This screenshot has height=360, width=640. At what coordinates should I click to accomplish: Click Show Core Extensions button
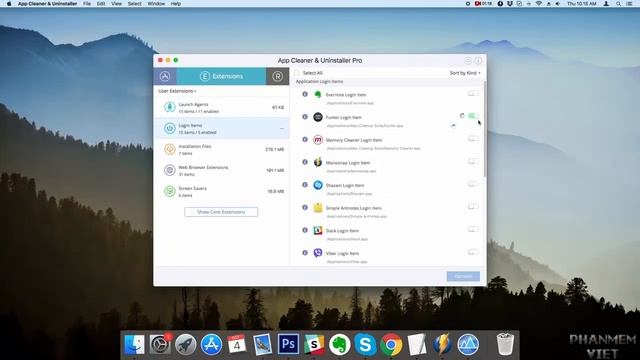pyautogui.click(x=221, y=212)
